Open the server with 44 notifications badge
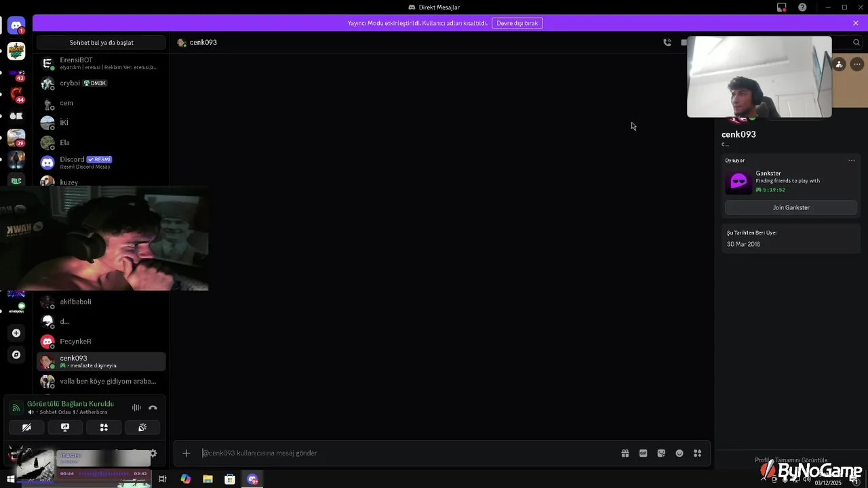 (x=16, y=94)
